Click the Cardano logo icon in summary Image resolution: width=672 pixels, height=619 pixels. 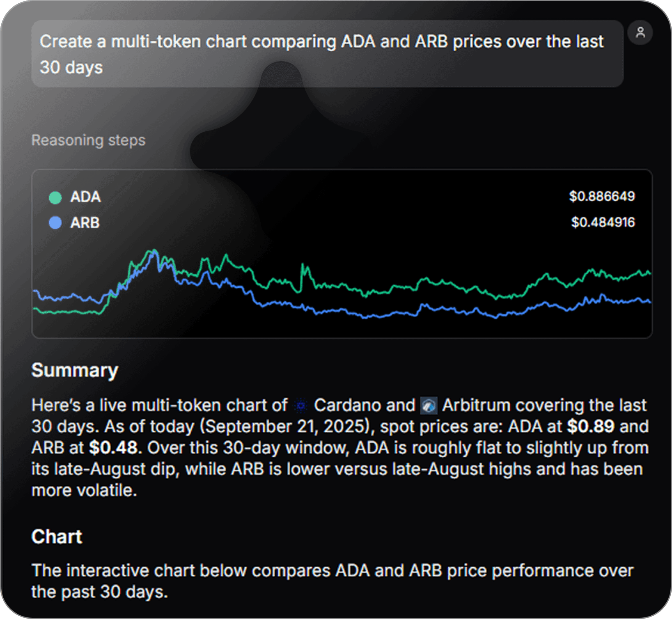click(301, 406)
